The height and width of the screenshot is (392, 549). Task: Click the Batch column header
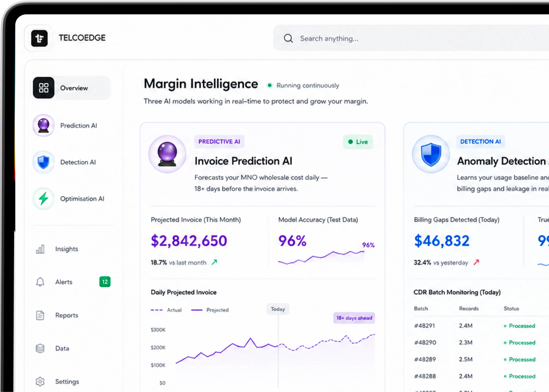[x=421, y=309]
